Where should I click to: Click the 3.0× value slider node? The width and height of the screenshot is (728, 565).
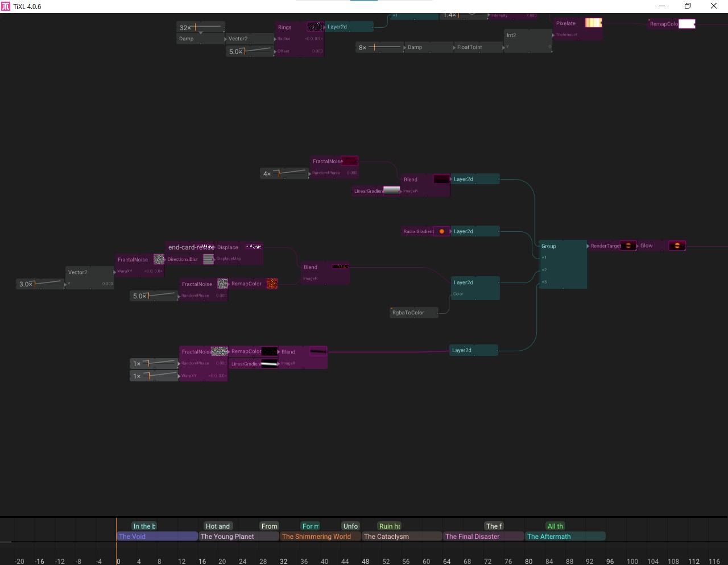(40, 284)
